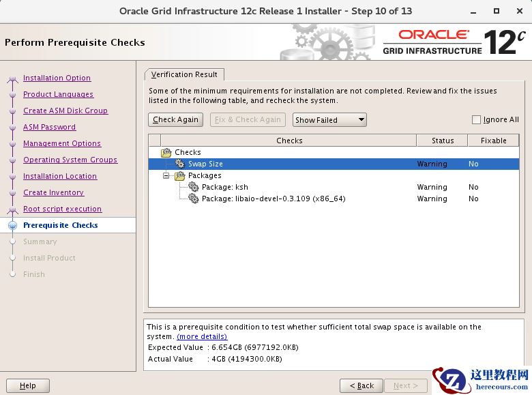Click the step bullet next to Prerequisite Checks

coord(12,225)
